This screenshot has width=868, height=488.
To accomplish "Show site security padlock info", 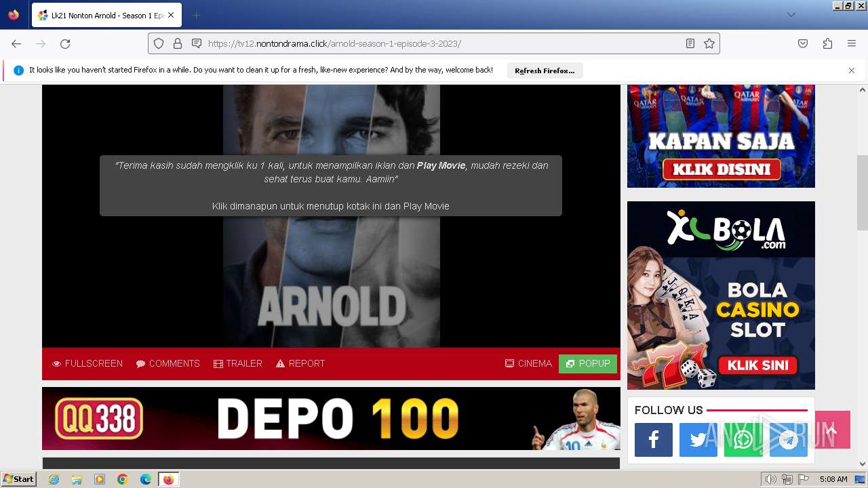I will point(178,43).
